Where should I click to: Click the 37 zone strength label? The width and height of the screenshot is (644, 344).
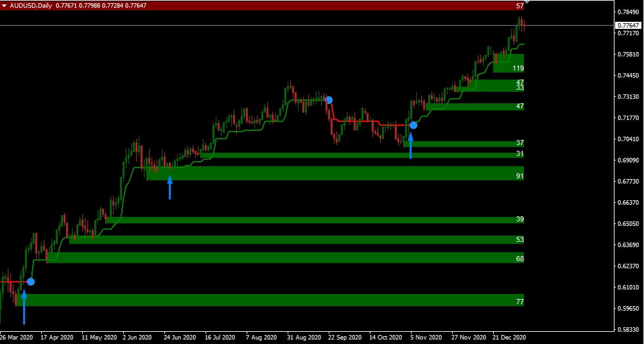click(x=520, y=143)
